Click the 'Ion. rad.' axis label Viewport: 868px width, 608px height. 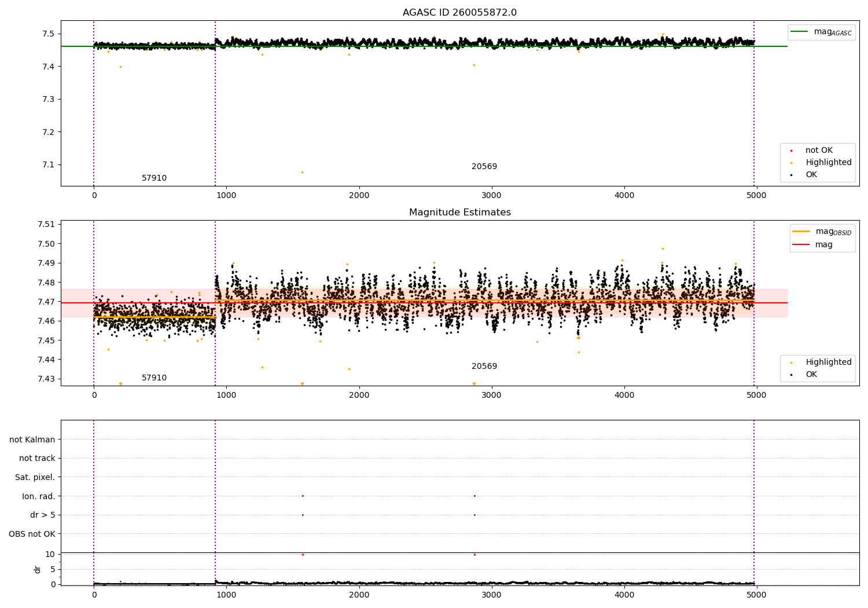[x=39, y=496]
